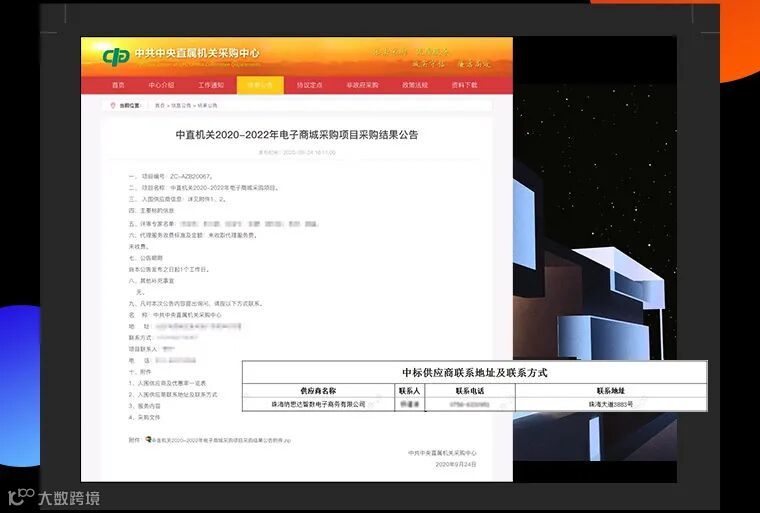Click the line 七、公告期限
760x513 pixels.
click(x=146, y=258)
